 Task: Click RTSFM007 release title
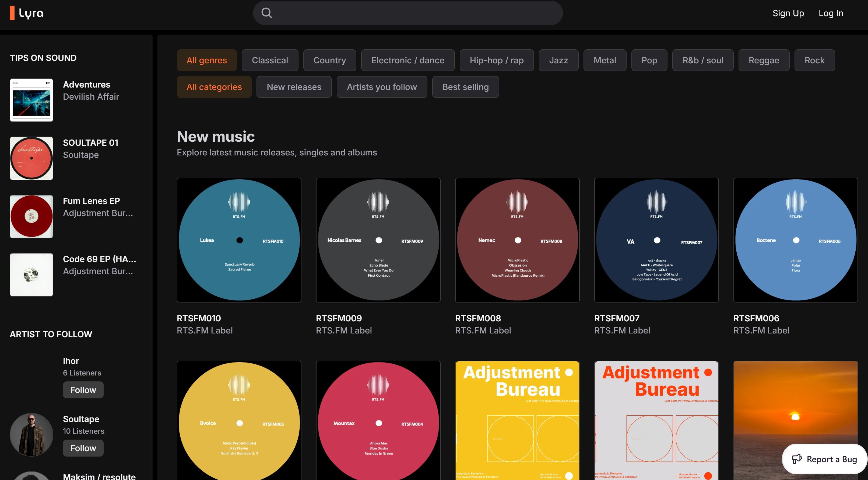click(617, 318)
